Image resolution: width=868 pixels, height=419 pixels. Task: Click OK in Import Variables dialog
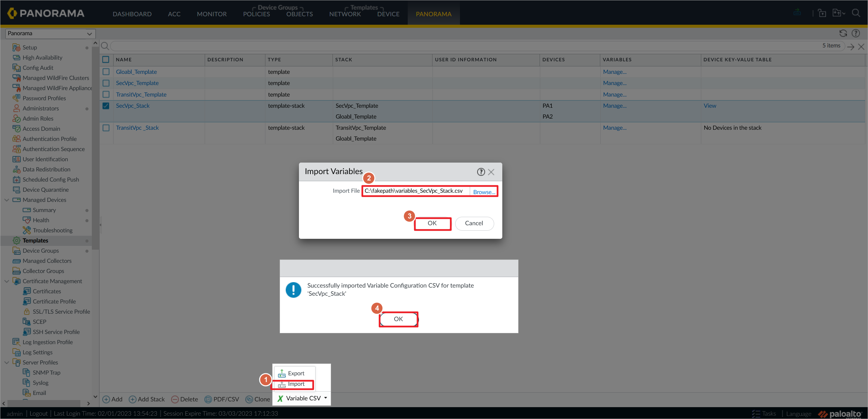(x=432, y=224)
